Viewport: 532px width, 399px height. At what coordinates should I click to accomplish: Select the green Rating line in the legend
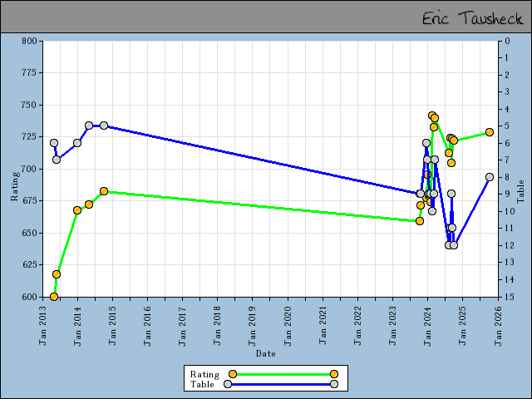pos(283,374)
